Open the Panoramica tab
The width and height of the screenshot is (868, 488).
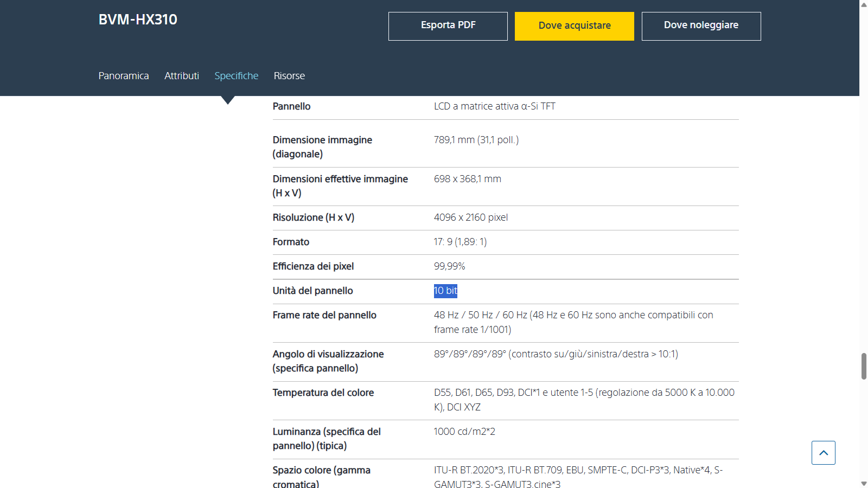coord(124,76)
